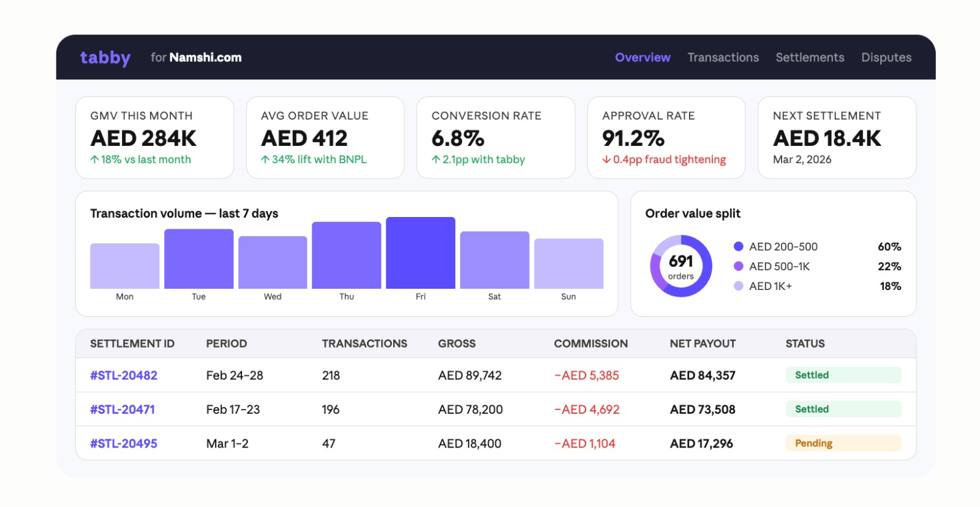Click the Approval Rate down-arrow indicator
Screen dimensions: 980x507
click(x=606, y=159)
